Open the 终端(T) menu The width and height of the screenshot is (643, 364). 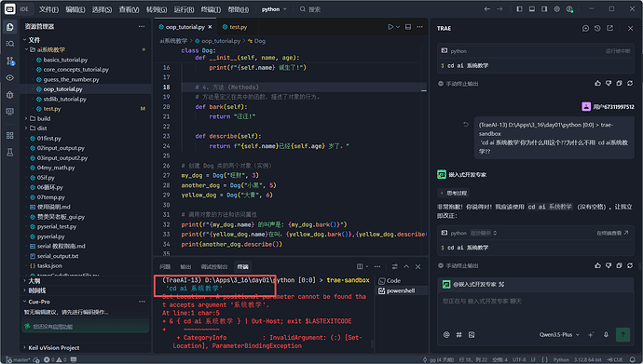click(x=212, y=9)
